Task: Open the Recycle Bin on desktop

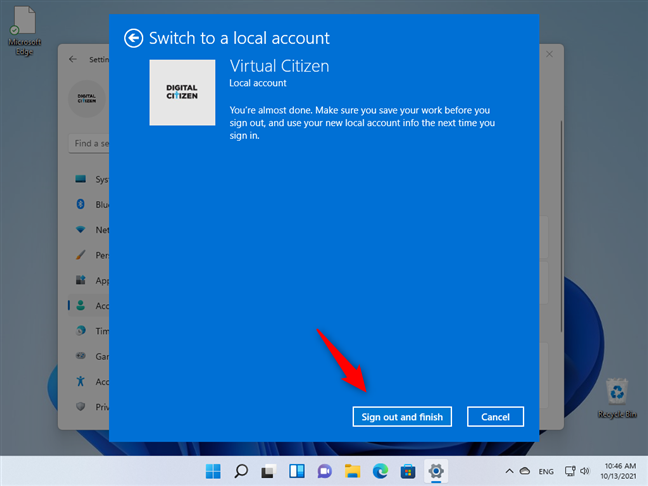Action: [x=617, y=398]
